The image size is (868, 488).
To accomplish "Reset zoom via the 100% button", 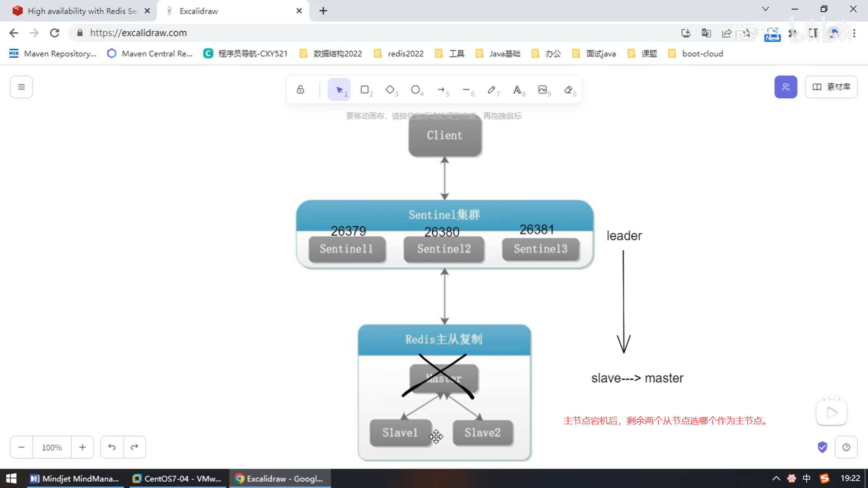I will 52,447.
